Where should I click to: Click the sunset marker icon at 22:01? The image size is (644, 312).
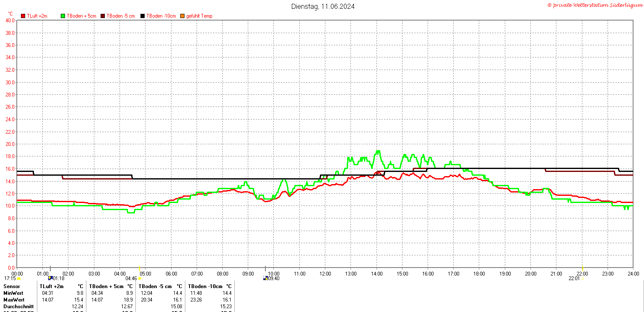pyautogui.click(x=582, y=278)
